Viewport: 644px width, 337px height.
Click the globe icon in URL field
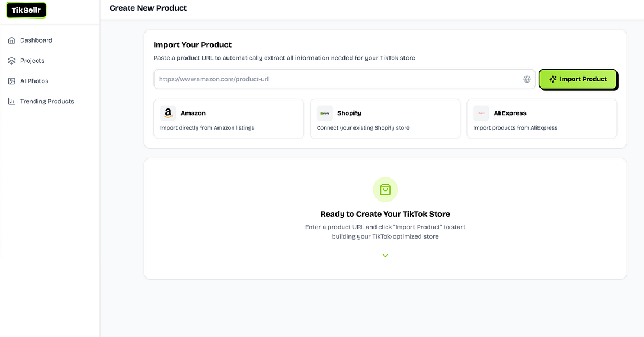click(527, 79)
